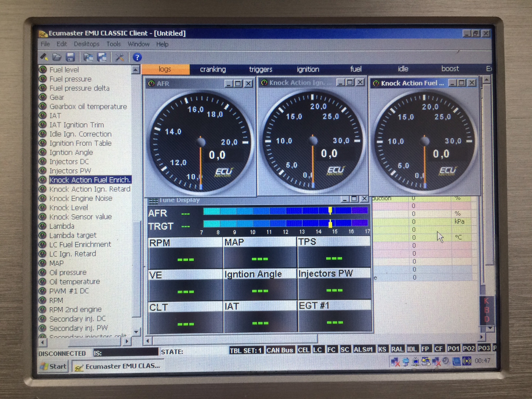
Task: Click the gauge icon next to Lambda target
Action: [42, 235]
